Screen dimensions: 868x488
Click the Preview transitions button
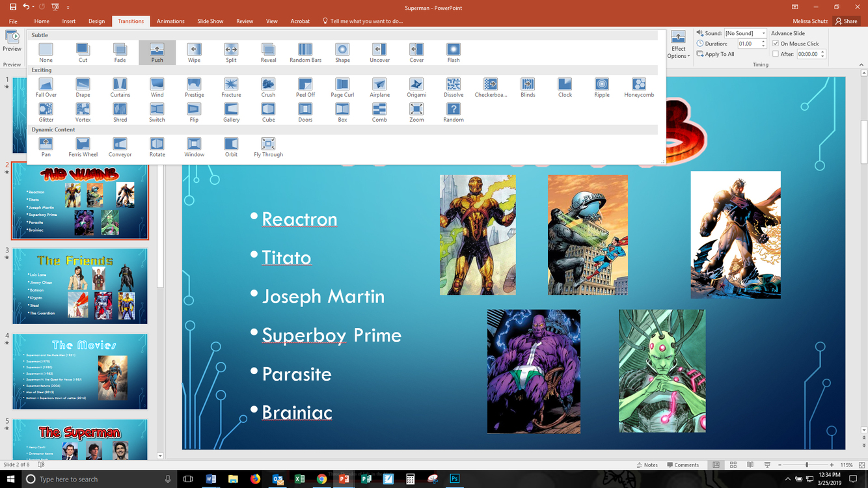[x=12, y=41]
